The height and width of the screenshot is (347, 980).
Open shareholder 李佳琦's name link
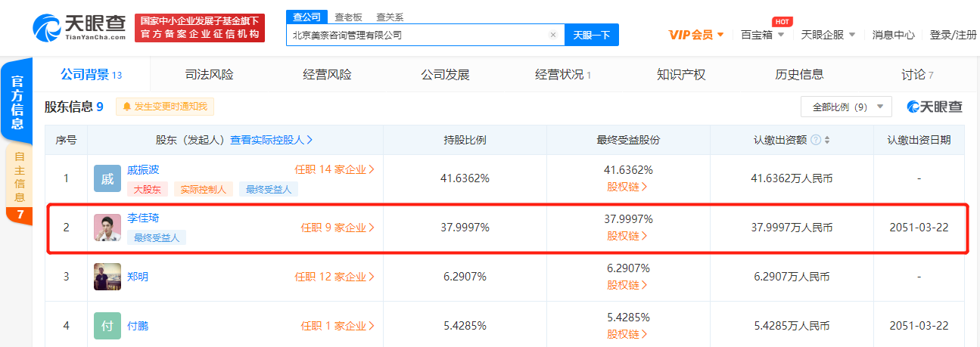pos(144,218)
